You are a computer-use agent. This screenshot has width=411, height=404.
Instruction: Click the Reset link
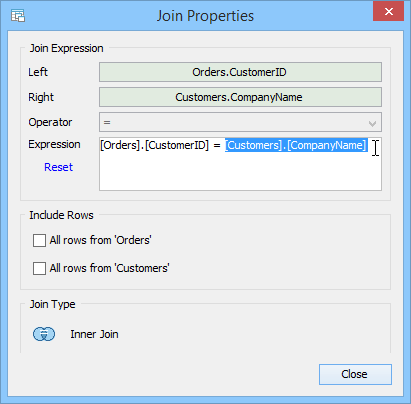(58, 167)
